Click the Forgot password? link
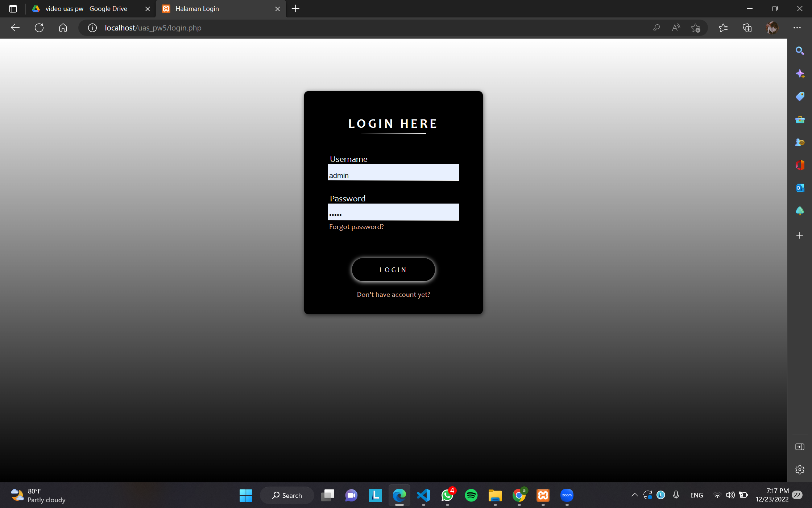The width and height of the screenshot is (812, 508). click(356, 227)
